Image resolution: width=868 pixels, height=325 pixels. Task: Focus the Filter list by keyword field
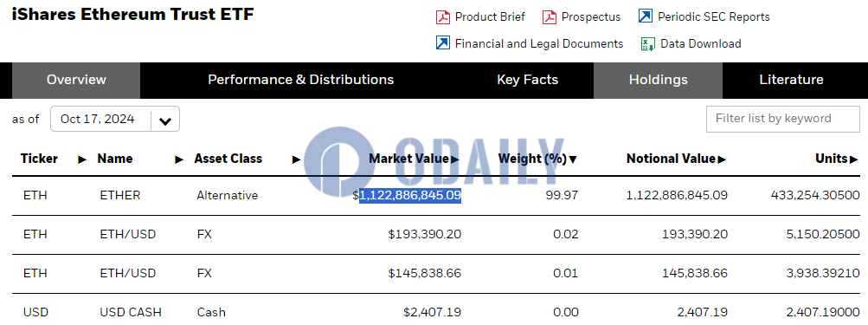pos(783,120)
